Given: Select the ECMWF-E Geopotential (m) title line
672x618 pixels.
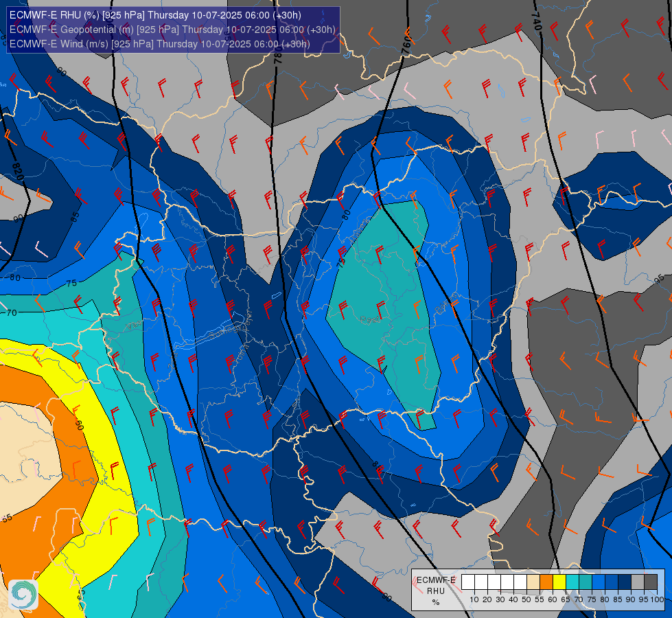Looking at the screenshot, I should [172, 30].
